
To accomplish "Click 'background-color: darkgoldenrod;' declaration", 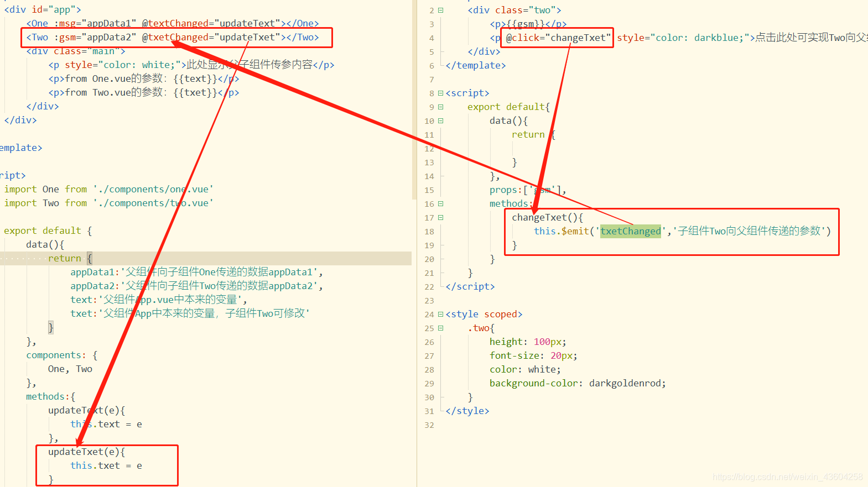I will tap(578, 383).
